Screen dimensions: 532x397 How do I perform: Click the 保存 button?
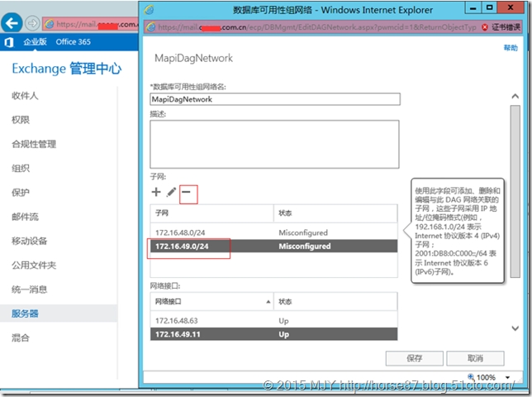tap(414, 358)
